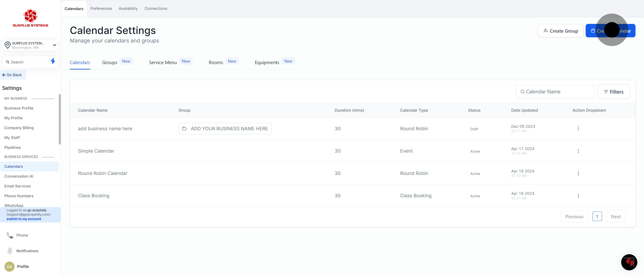Click the Create Group button
Screen dimensions: 644x277
(561, 30)
